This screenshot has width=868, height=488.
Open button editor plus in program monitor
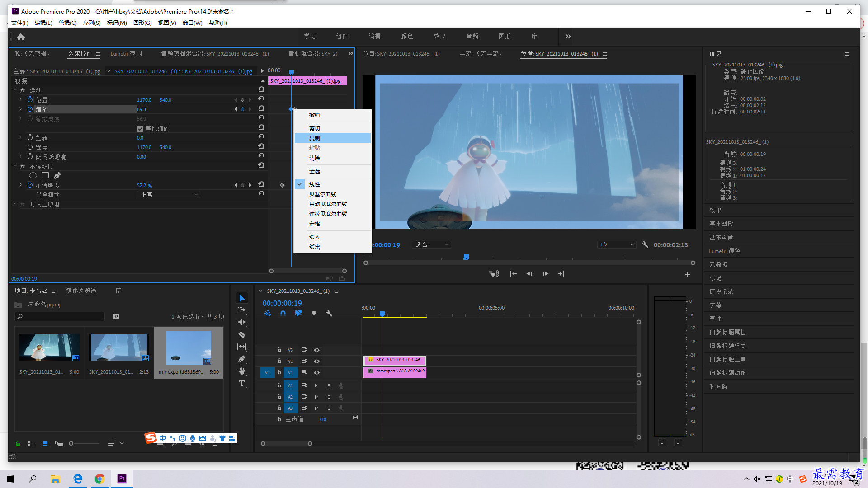[x=687, y=274]
